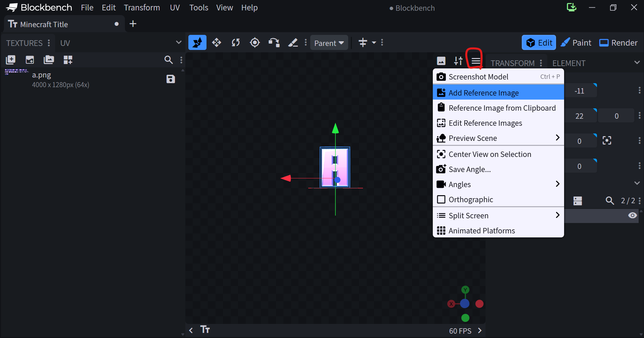Toggle visibility eye in outliner

coord(632,215)
